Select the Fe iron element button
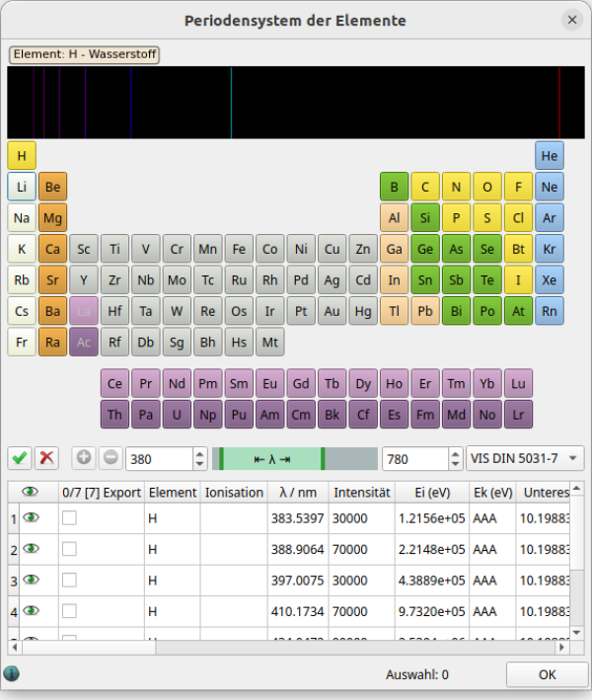This screenshot has width=592, height=700. (239, 249)
